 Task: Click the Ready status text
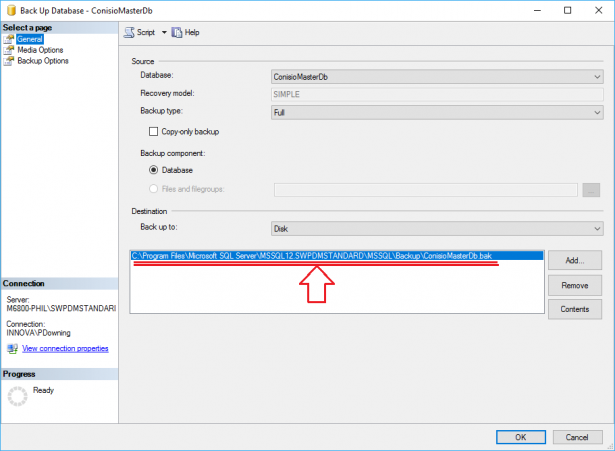coord(43,391)
